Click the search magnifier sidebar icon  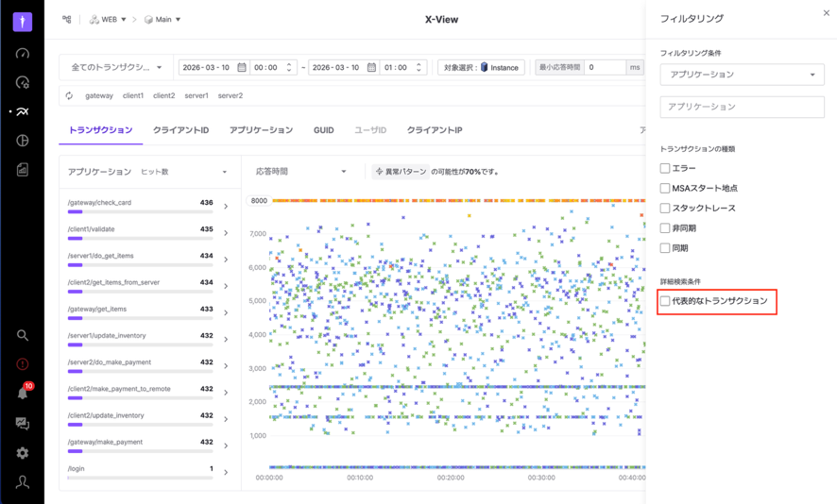click(x=23, y=335)
